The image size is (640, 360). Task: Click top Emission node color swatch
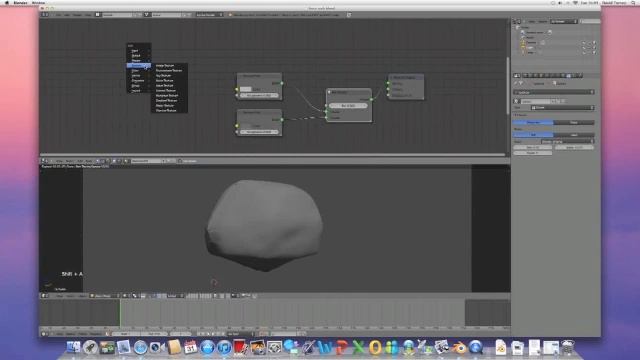point(245,89)
